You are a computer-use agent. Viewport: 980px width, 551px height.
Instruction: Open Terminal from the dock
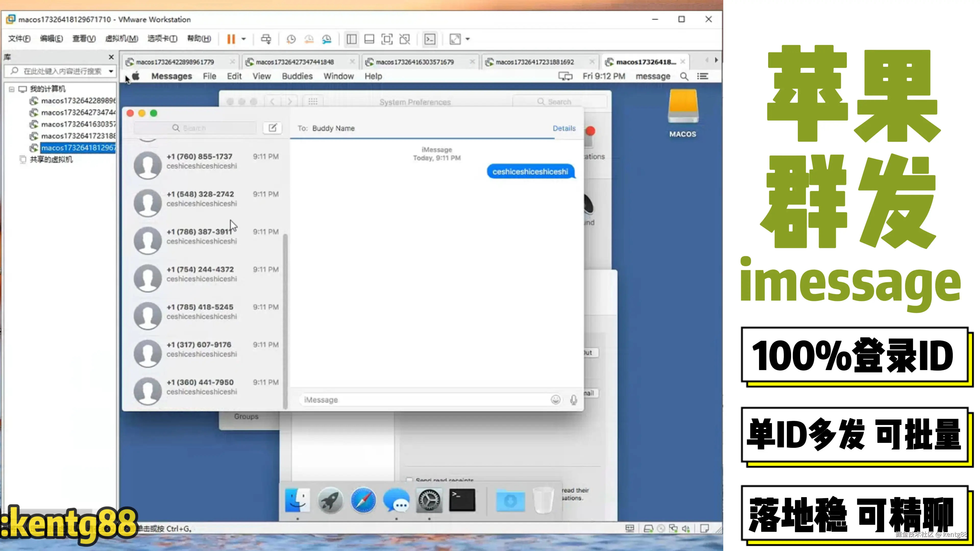tap(462, 500)
